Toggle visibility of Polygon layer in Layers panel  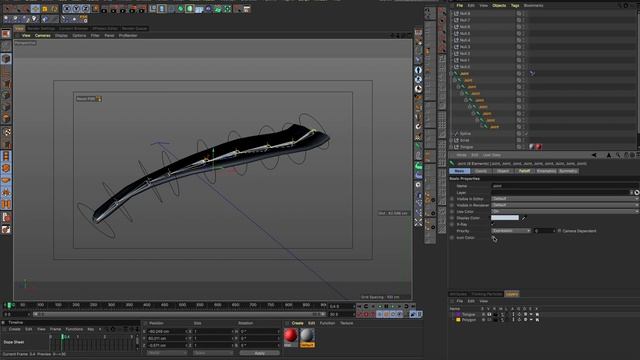489,320
